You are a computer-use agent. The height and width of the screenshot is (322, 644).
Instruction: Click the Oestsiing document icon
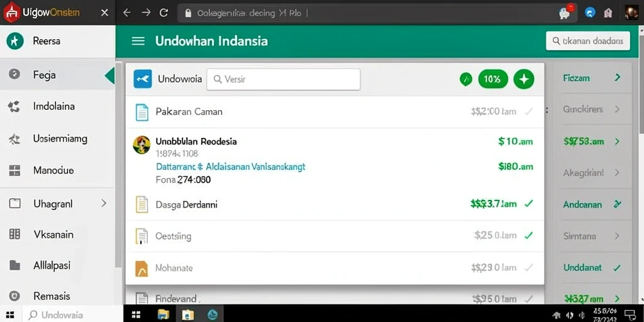(142, 236)
